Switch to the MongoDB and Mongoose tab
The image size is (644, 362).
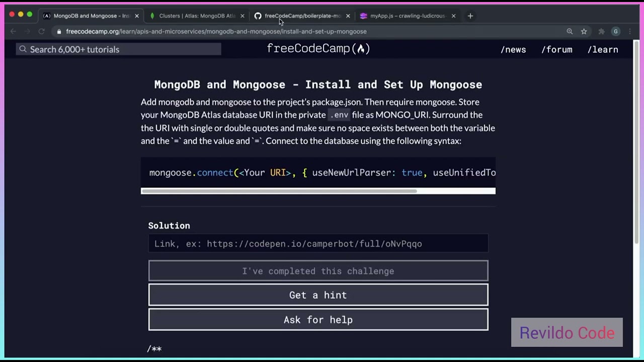pyautogui.click(x=91, y=16)
